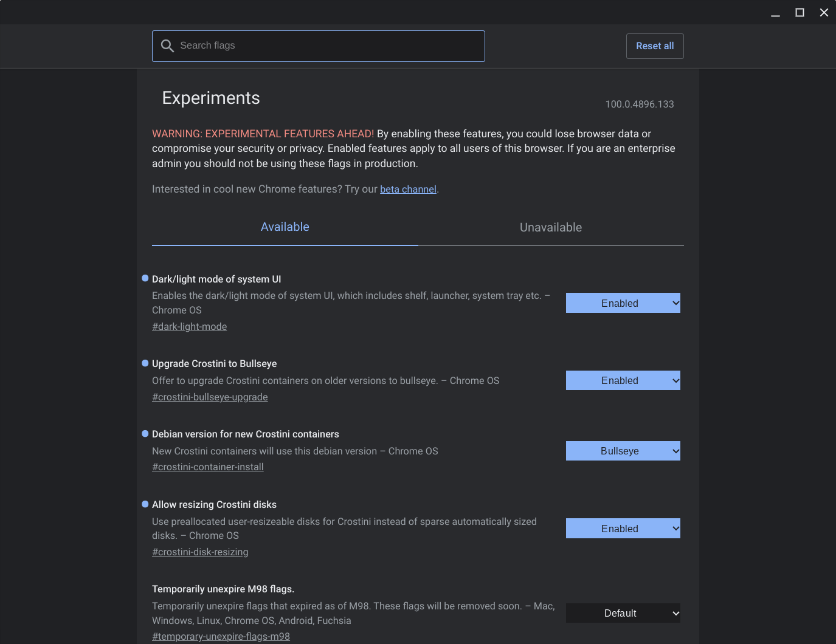836x644 pixels.
Task: Open Allow resizing Crostini disks dropdown
Action: (623, 529)
